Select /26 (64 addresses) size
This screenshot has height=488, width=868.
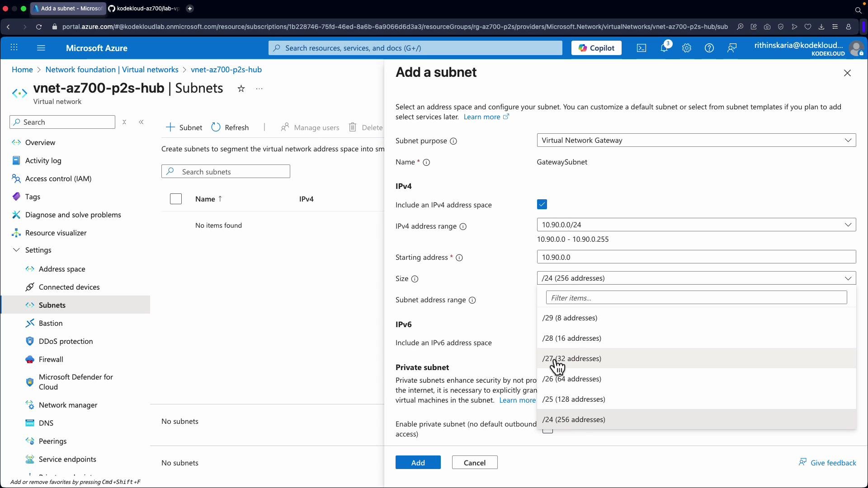(696, 379)
